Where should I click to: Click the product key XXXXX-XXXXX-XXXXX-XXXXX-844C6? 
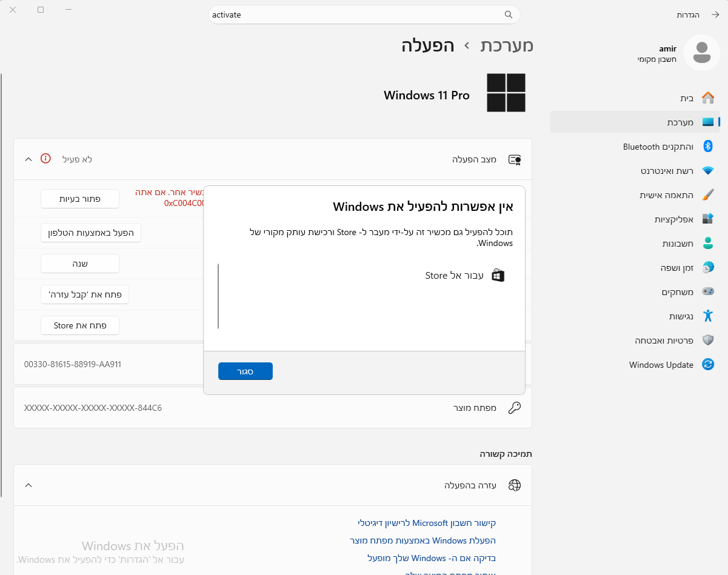(x=93, y=408)
